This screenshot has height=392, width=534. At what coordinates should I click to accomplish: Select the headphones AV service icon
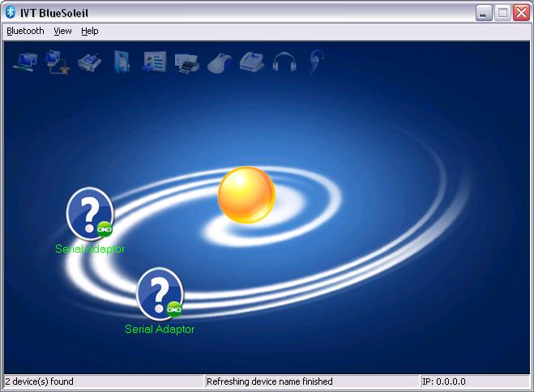(x=284, y=62)
